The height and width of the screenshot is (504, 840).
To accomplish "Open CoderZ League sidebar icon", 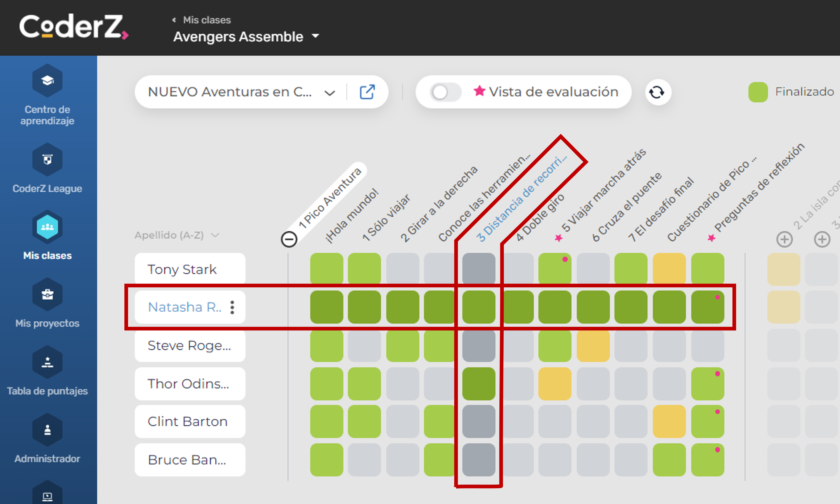I will click(47, 160).
